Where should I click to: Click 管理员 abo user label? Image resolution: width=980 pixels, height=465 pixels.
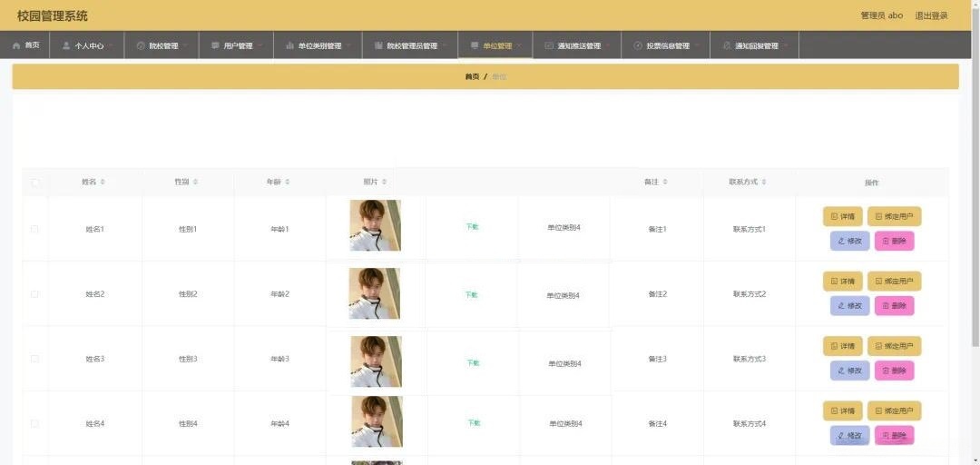point(882,15)
